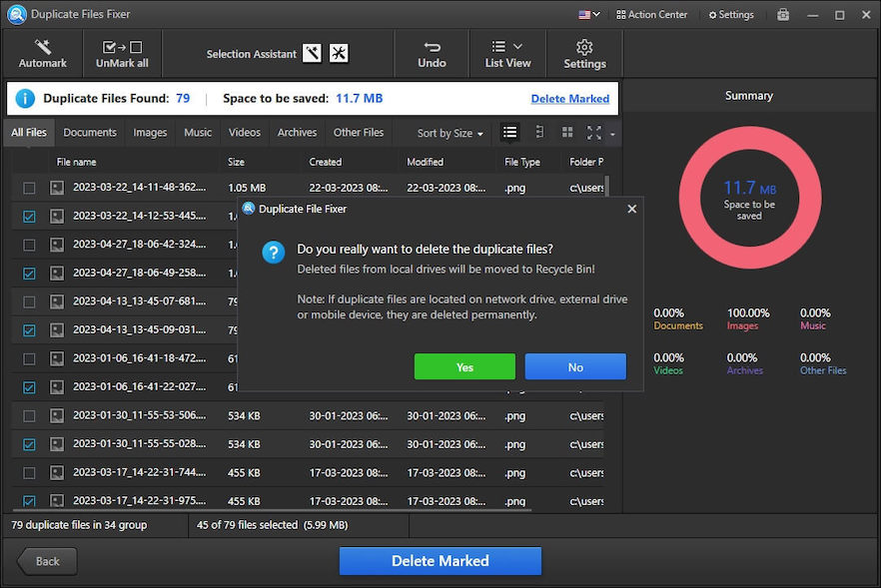Click the file list horizontal scrollbar
This screenshot has width=881, height=588.
[x=272, y=510]
